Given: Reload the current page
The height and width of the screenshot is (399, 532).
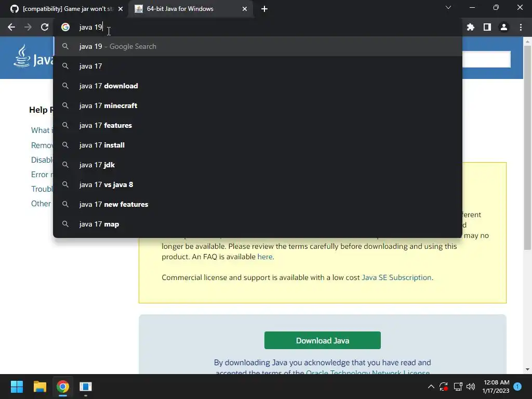Looking at the screenshot, I should [x=45, y=27].
